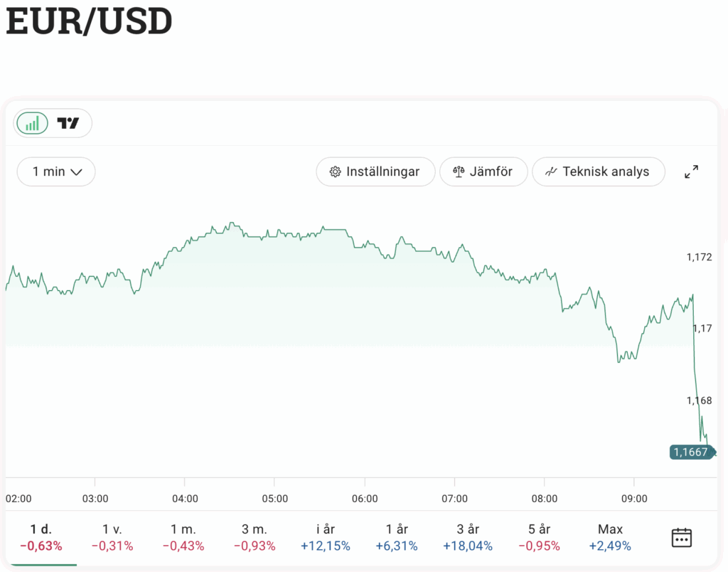Open the calendar date picker

coord(682,537)
